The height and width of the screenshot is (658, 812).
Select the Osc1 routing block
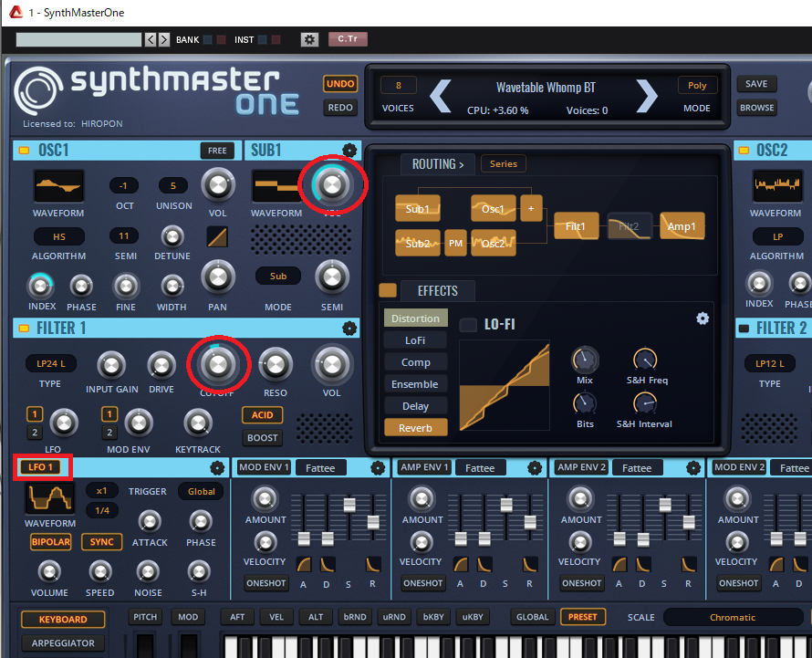493,209
